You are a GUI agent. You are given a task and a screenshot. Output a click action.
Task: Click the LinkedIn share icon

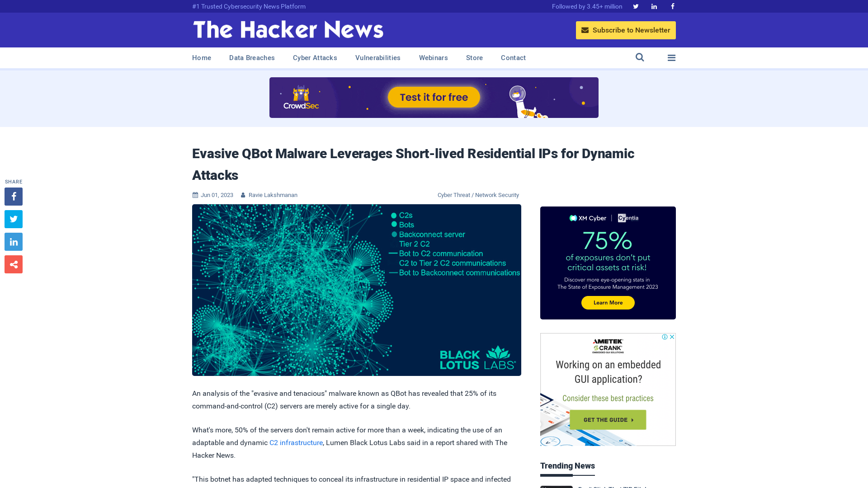point(13,241)
